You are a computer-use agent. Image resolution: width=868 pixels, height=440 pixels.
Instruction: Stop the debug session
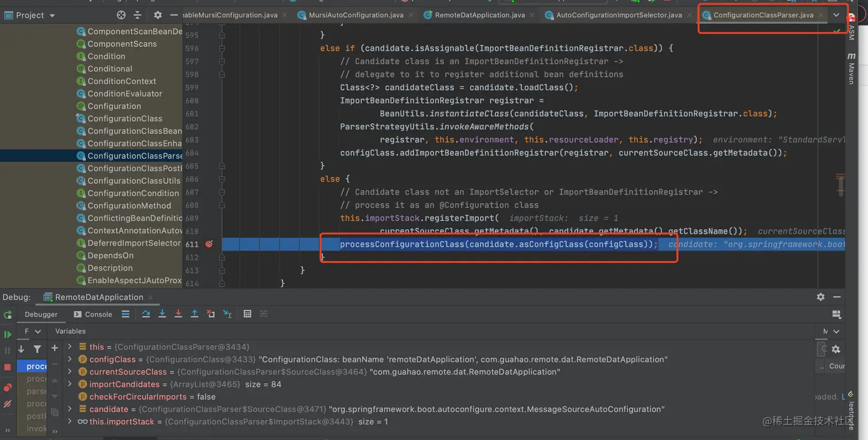coord(7,367)
